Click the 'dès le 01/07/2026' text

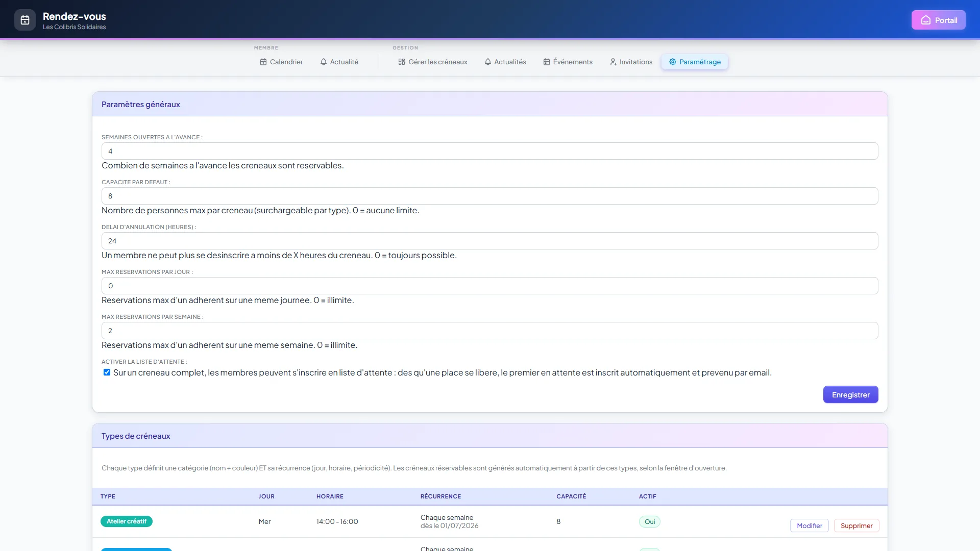click(450, 525)
